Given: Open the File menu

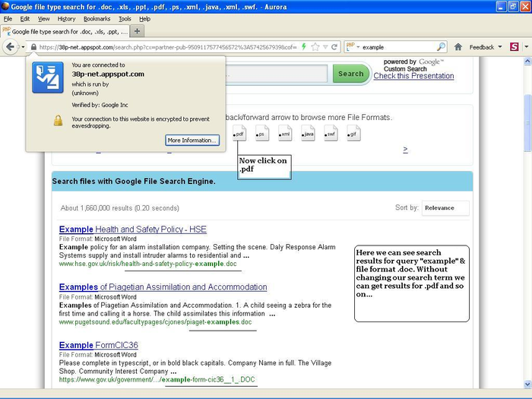Looking at the screenshot, I should coord(8,19).
